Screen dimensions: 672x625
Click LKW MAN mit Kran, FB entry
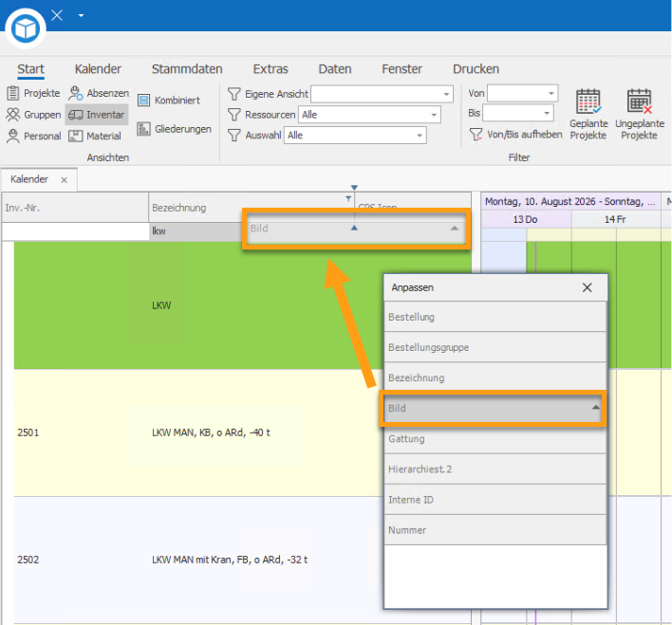pyautogui.click(x=230, y=560)
